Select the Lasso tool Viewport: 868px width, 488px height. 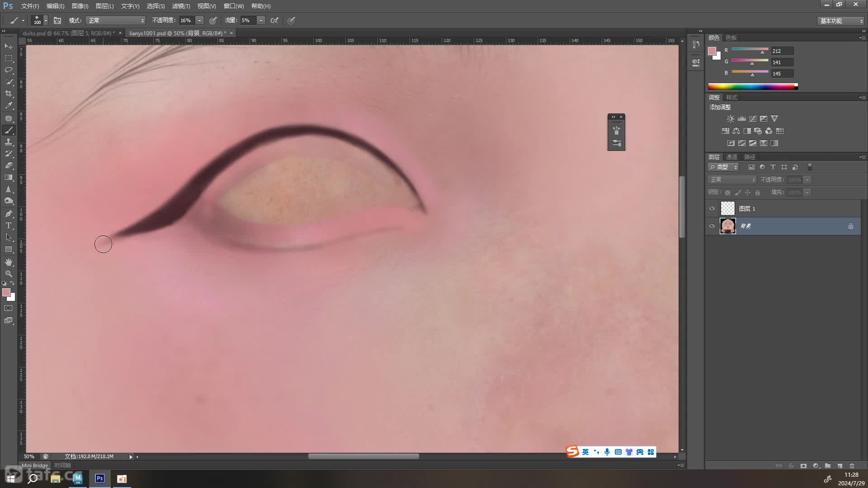tap(9, 70)
